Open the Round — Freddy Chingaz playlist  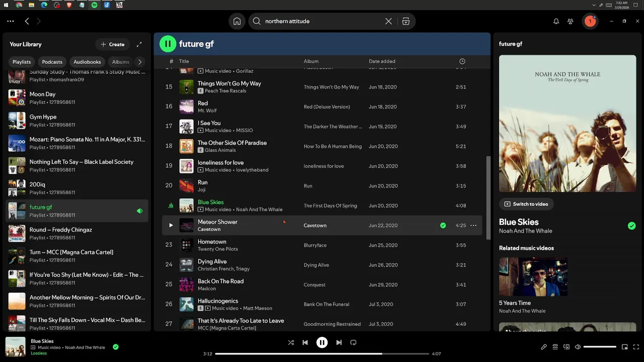click(x=77, y=234)
